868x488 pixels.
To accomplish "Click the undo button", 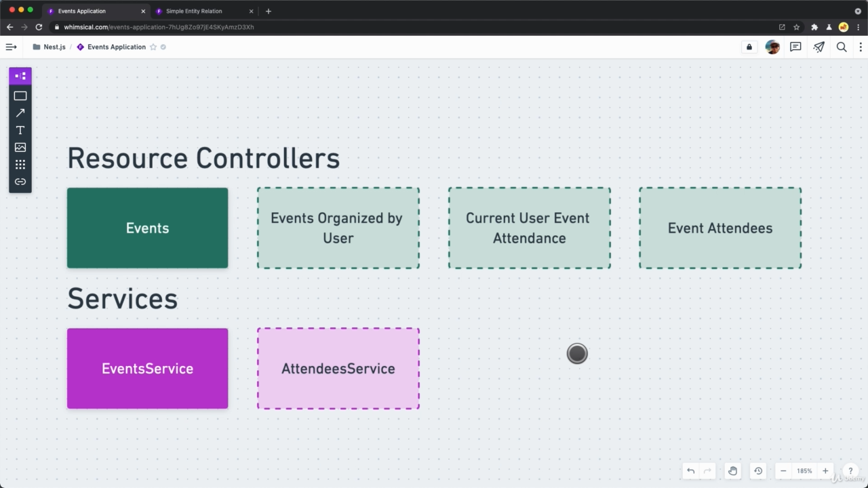I will tap(690, 471).
